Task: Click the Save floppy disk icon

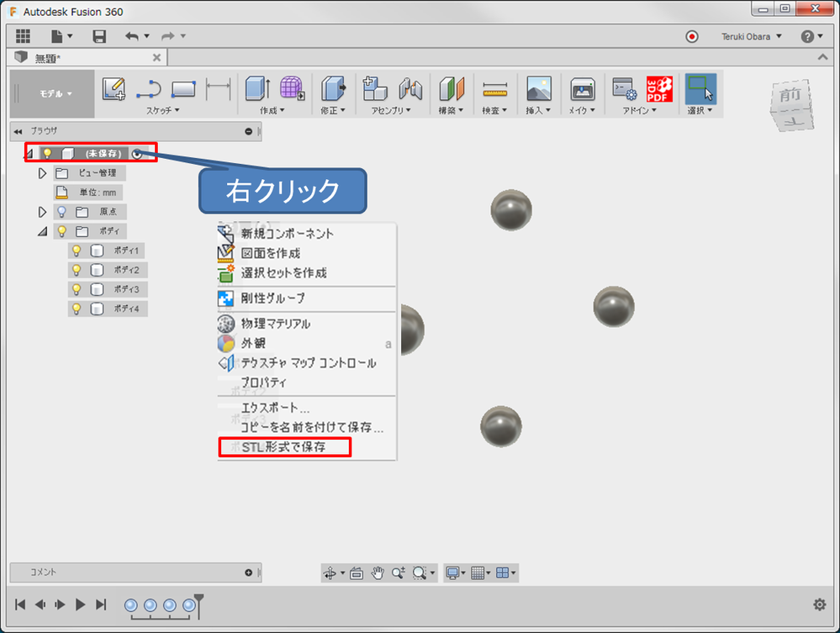Action: pos(99,36)
